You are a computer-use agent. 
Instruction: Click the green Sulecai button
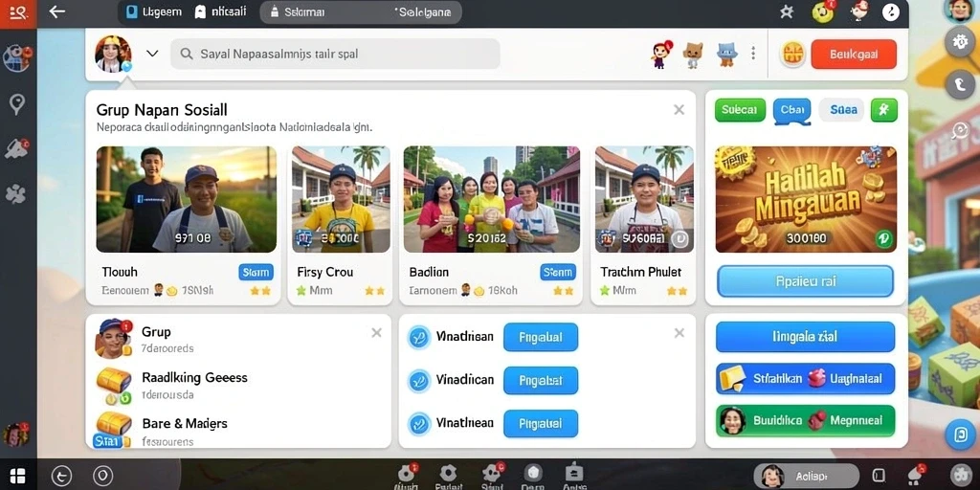click(x=740, y=110)
